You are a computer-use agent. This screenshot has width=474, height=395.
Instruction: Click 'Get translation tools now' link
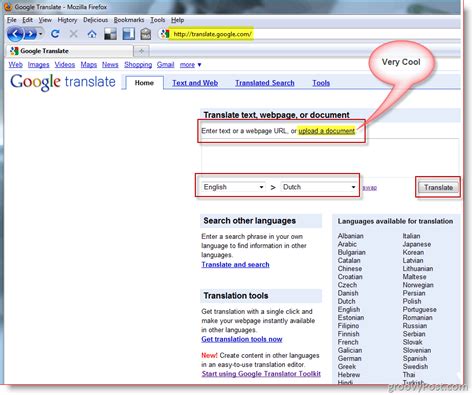pyautogui.click(x=242, y=339)
